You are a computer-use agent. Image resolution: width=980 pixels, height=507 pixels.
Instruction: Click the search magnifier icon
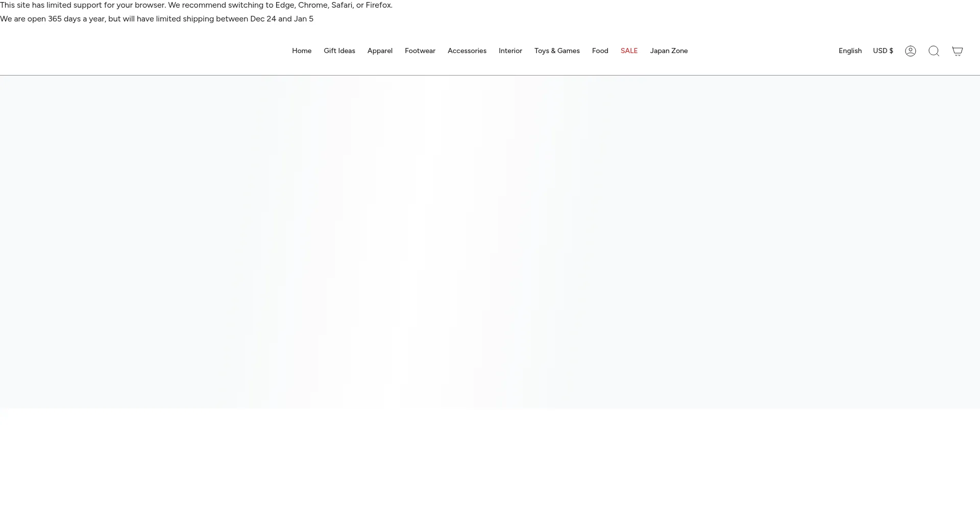(x=934, y=51)
